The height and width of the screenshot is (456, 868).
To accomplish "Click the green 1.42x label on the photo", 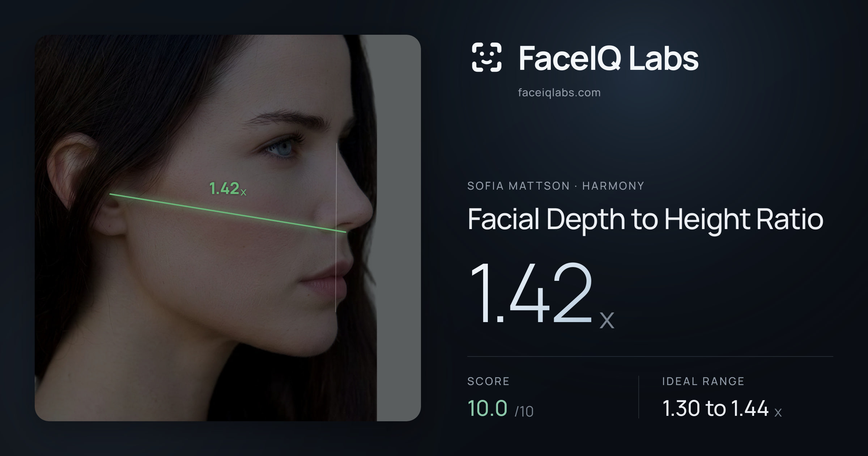I will tap(228, 189).
